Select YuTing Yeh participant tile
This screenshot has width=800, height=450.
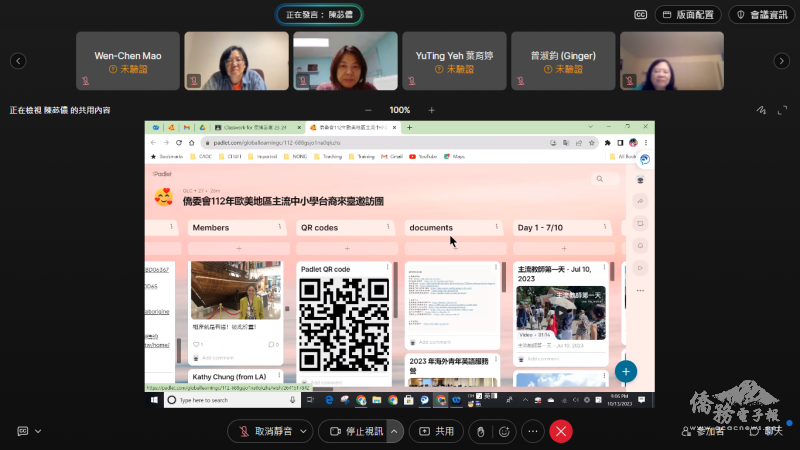[454, 61]
